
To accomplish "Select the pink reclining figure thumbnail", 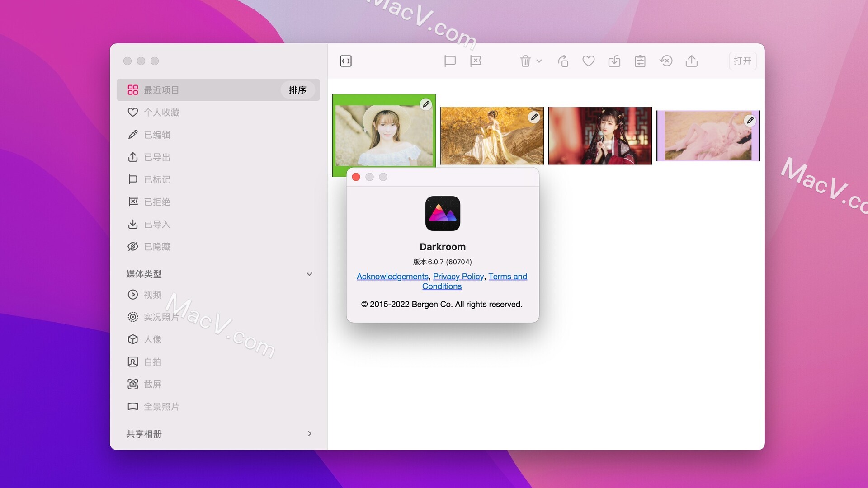I will 708,136.
